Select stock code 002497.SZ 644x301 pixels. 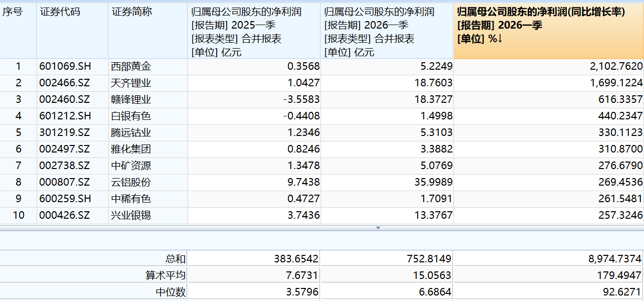[x=65, y=149]
